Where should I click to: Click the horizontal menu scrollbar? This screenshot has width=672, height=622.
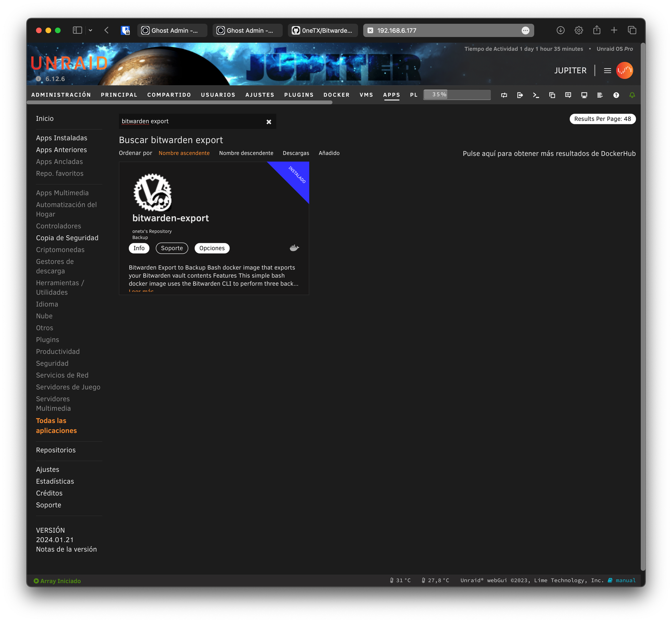[179, 102]
